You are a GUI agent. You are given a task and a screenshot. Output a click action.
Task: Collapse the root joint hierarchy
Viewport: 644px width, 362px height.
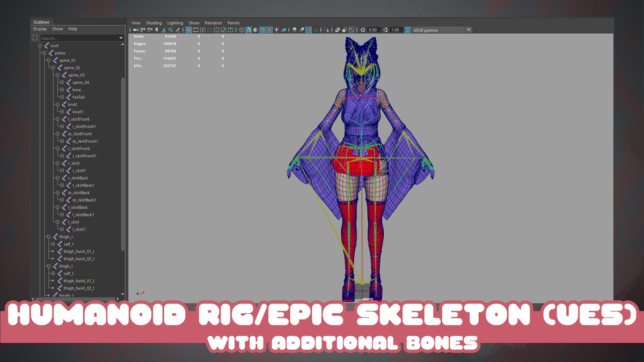pyautogui.click(x=40, y=46)
